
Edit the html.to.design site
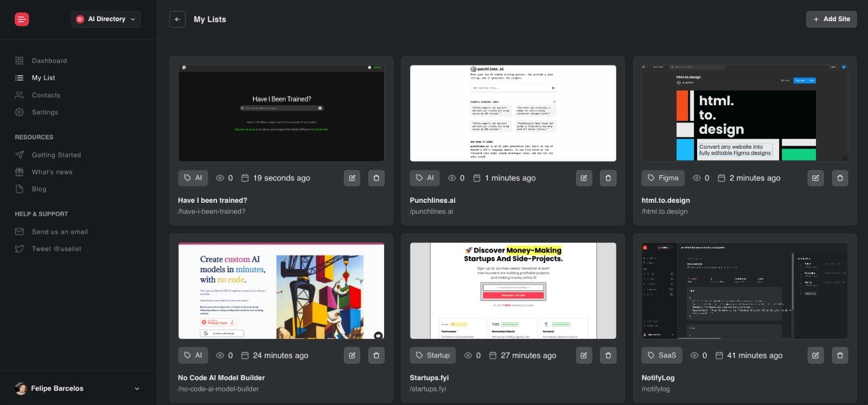pos(815,178)
